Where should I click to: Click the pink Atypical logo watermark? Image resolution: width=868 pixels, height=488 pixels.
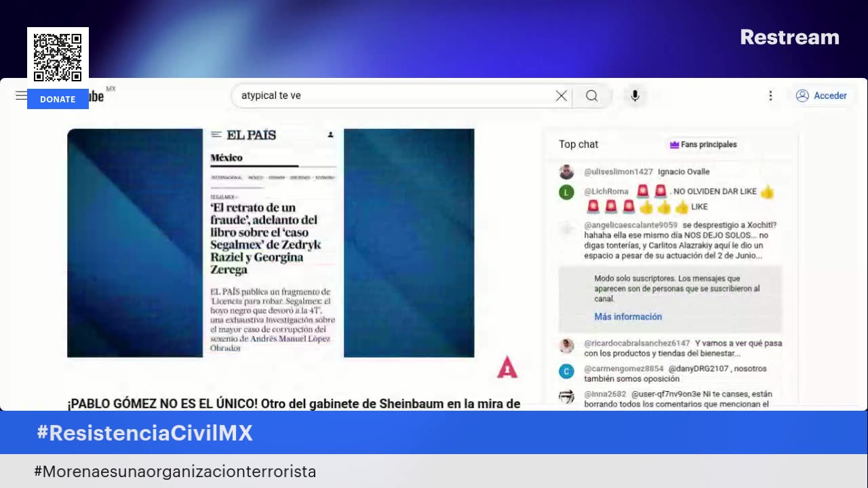pyautogui.click(x=507, y=367)
